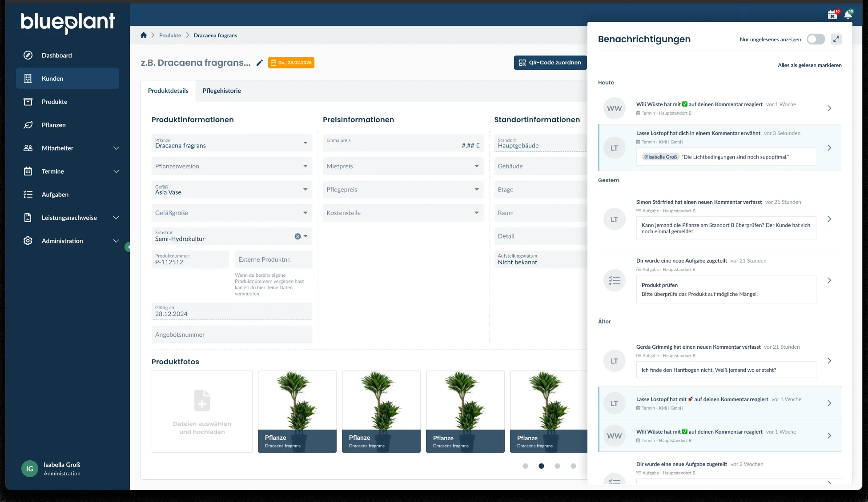Open the Pflegepreis dropdown
The height and width of the screenshot is (502, 868).
point(403,190)
